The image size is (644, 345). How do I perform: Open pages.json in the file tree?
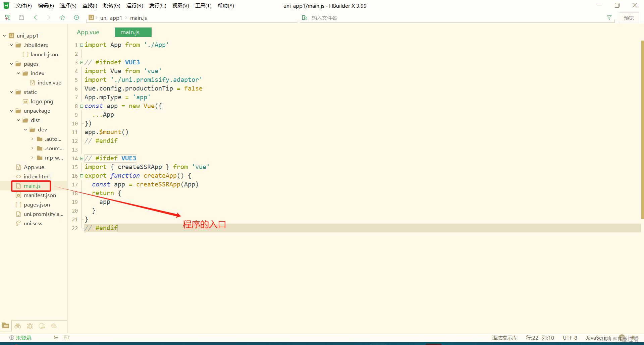click(37, 205)
